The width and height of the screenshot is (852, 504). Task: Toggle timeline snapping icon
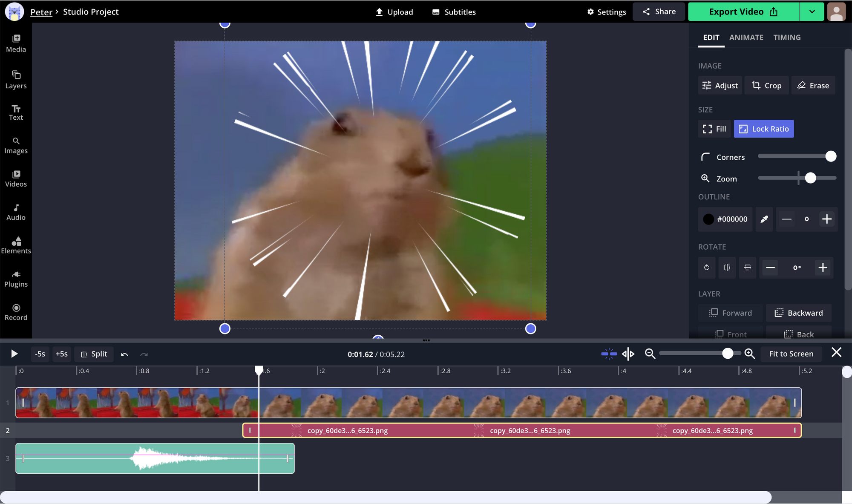[609, 354]
